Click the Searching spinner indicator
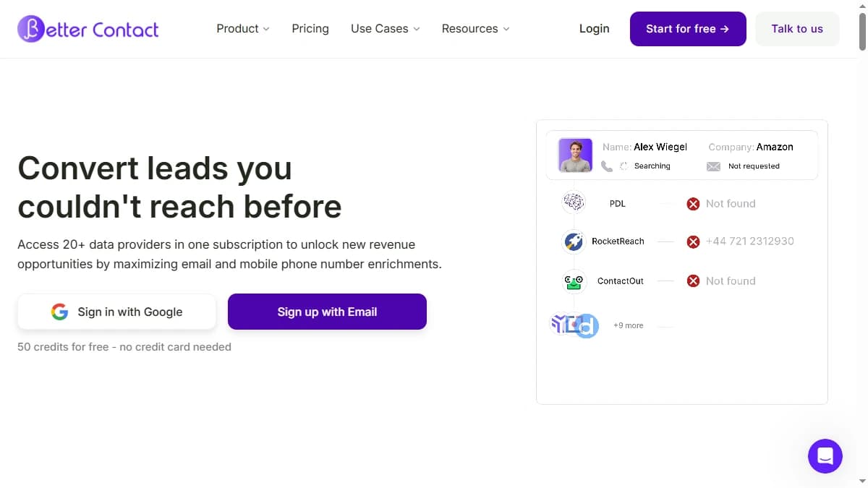The height and width of the screenshot is (488, 868). [624, 166]
